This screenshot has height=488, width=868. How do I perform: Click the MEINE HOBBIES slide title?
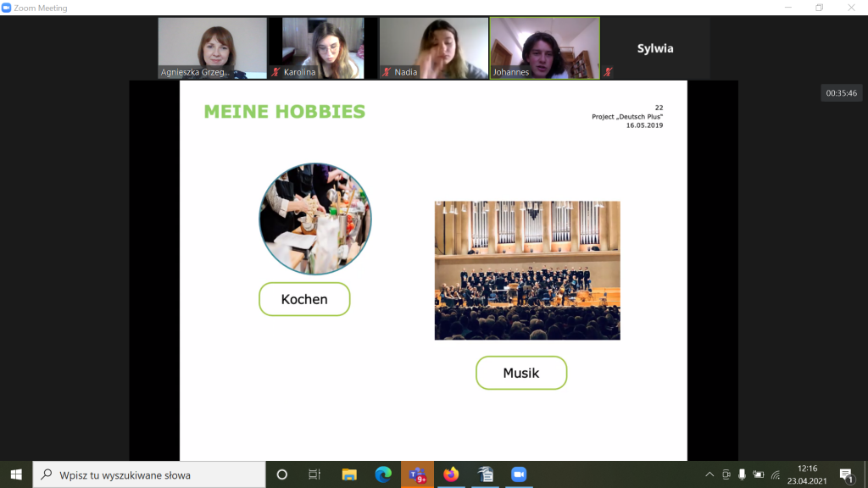click(285, 111)
